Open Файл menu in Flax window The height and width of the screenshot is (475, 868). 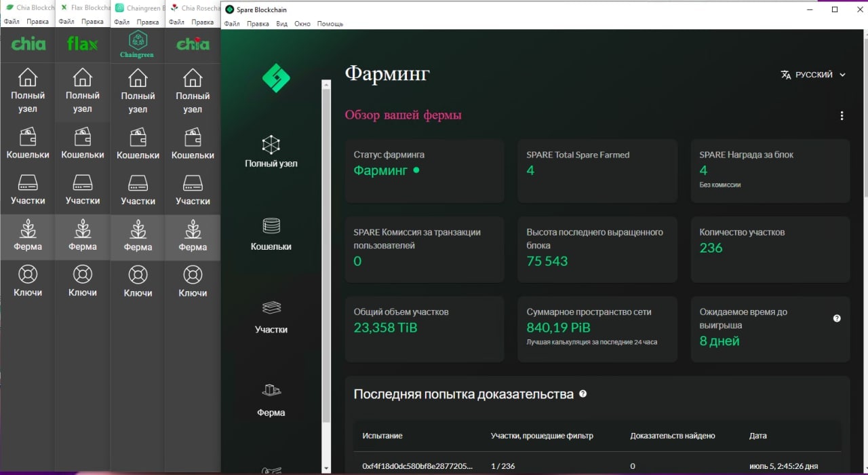(66, 22)
